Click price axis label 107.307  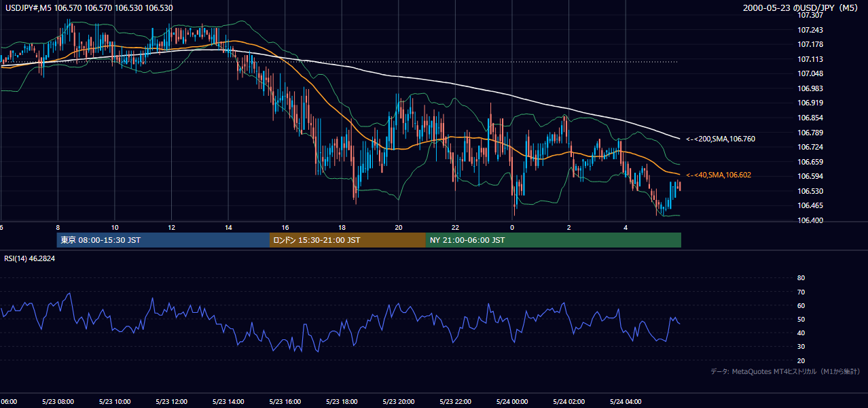point(810,15)
